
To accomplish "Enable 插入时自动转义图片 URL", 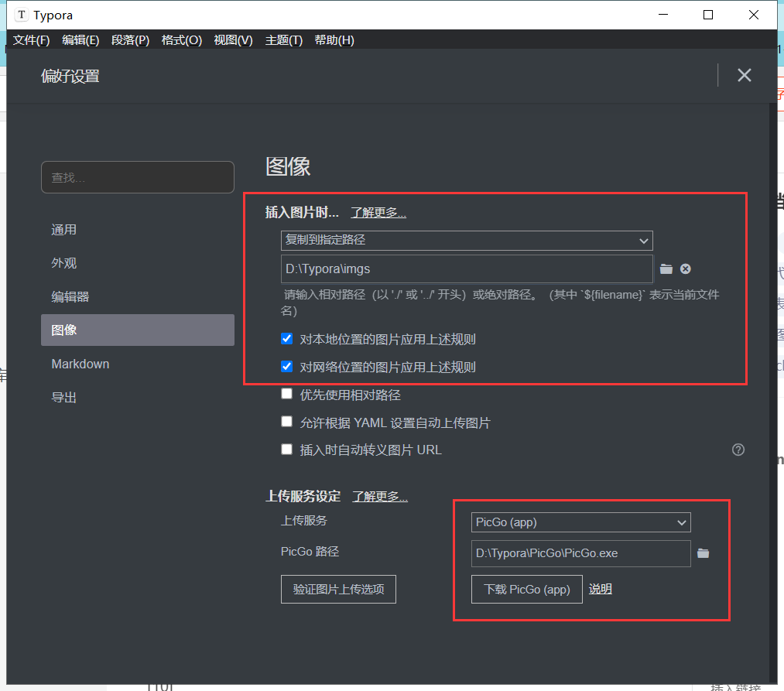I will [286, 449].
